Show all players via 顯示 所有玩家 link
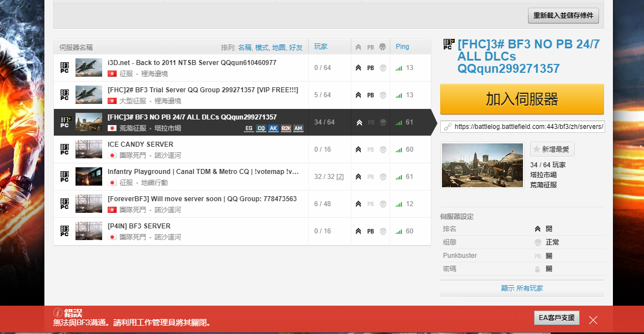644x334 pixels. pyautogui.click(x=522, y=288)
